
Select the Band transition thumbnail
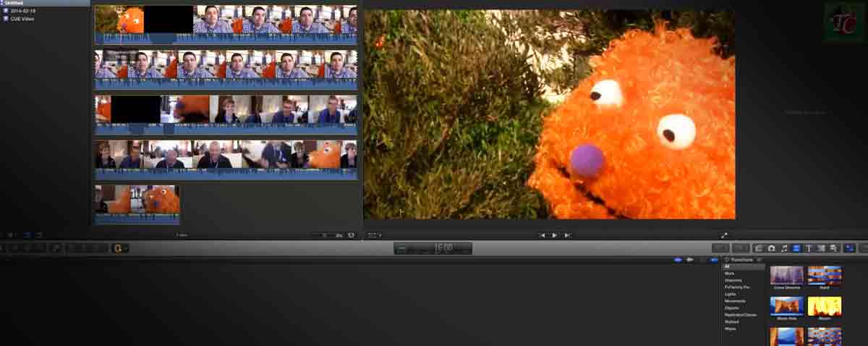(825, 276)
